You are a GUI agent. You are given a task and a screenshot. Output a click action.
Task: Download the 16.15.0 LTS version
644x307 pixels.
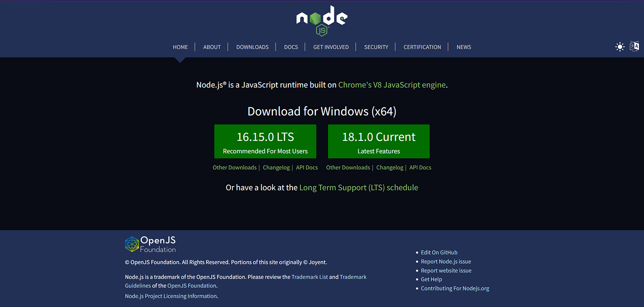tap(265, 141)
